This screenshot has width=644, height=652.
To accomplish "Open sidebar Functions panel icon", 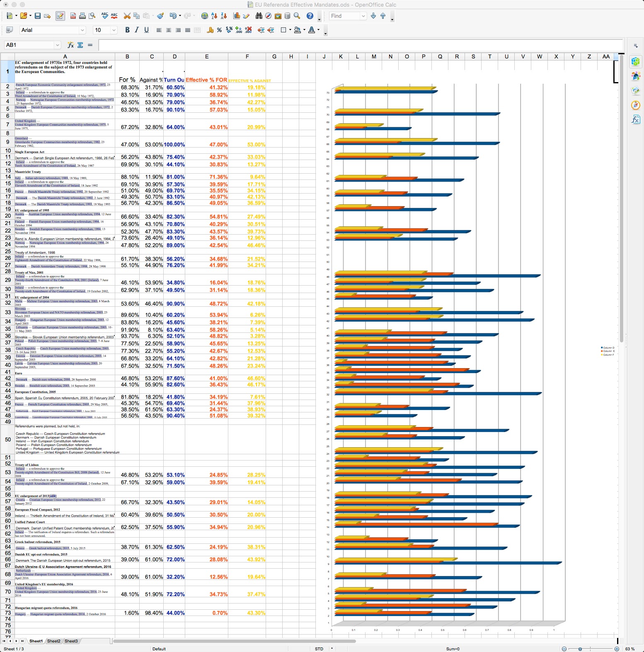I will tap(636, 119).
